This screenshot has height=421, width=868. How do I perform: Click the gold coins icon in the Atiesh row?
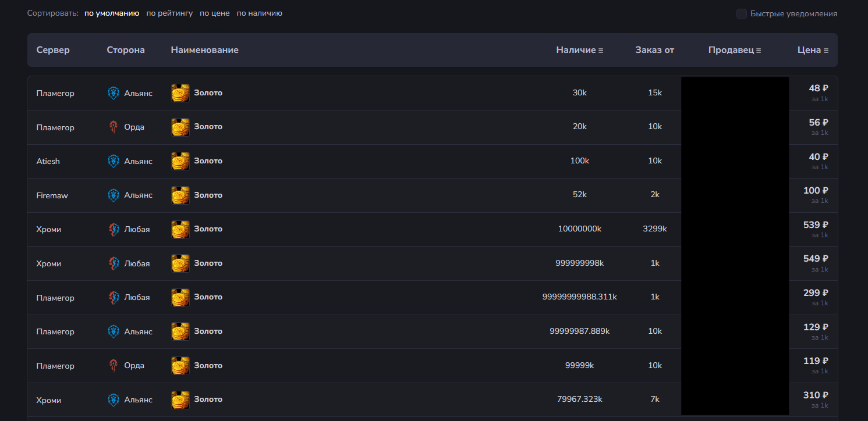click(180, 161)
